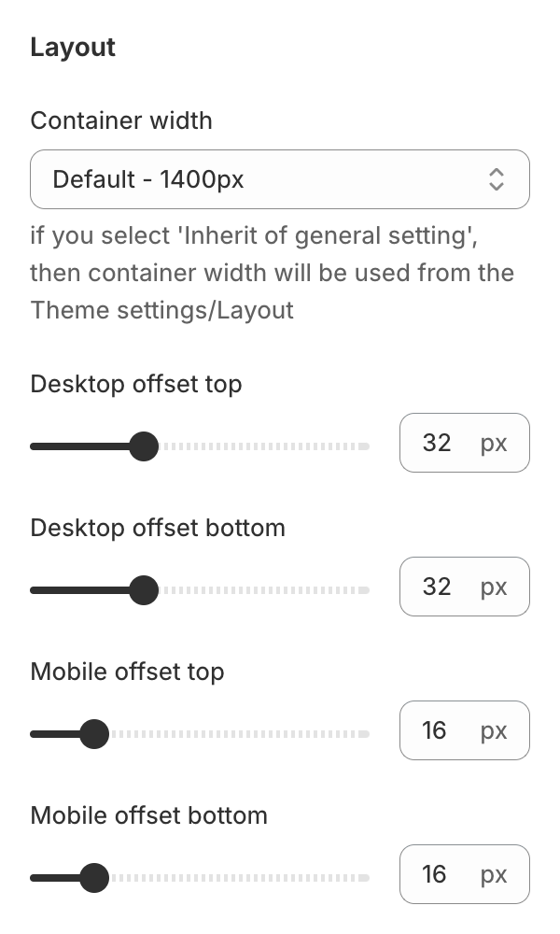Focus the Mobile offset bottom value field
The height and width of the screenshot is (934, 560).
(437, 874)
